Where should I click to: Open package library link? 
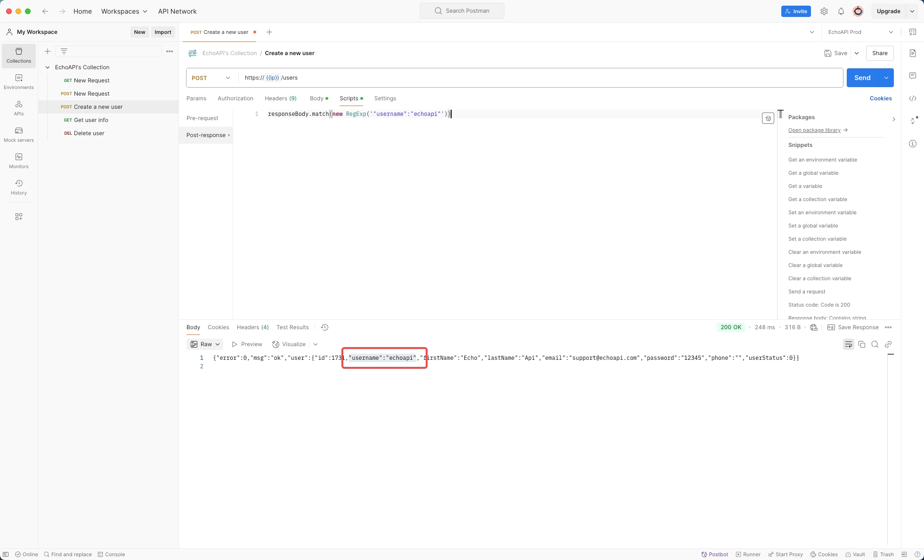click(x=818, y=130)
